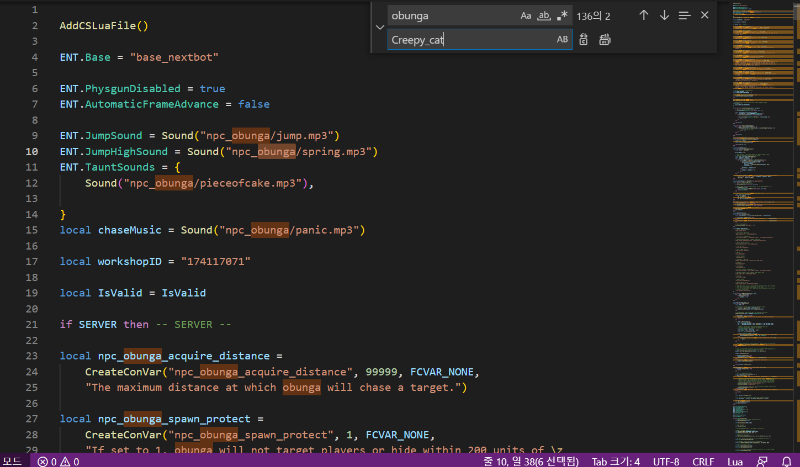The width and height of the screenshot is (800, 467).
Task: Click 'false' keyword on line 7
Action: pyautogui.click(x=254, y=105)
